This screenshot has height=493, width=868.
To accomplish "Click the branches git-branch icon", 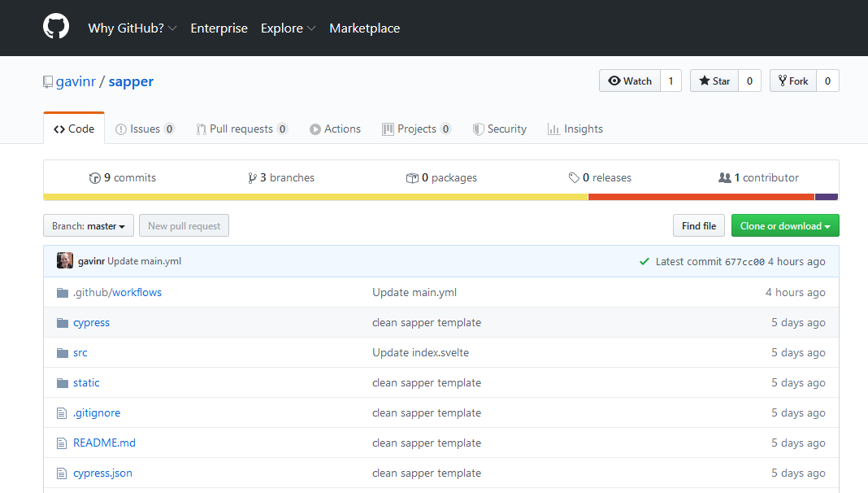I will point(252,178).
